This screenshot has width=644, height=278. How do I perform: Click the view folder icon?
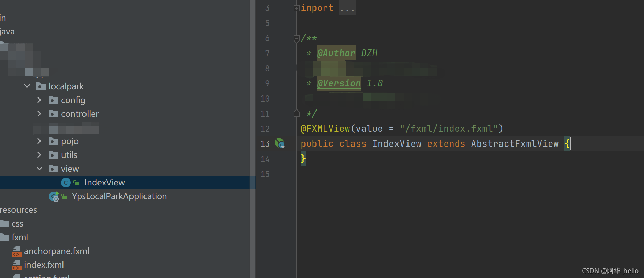coord(53,169)
